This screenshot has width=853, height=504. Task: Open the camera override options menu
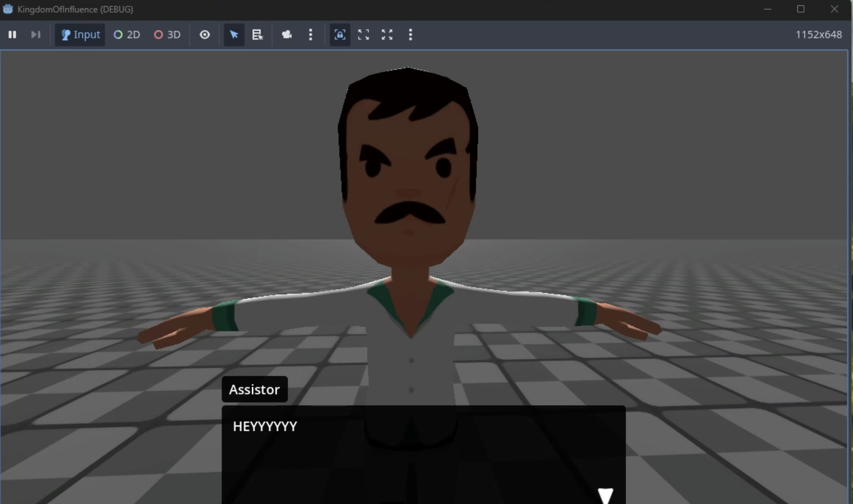(x=310, y=34)
